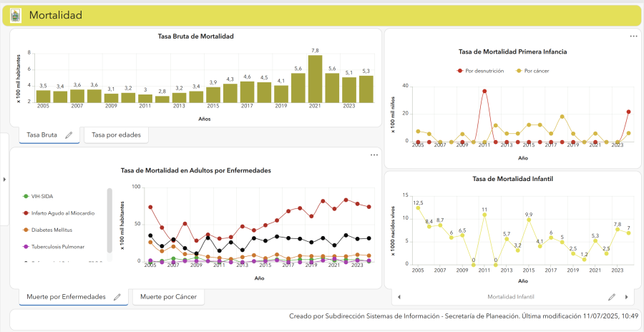Click pencil icon on Muerte por Enfermedades tab
Screen dimensions: 644x332
[117, 297]
